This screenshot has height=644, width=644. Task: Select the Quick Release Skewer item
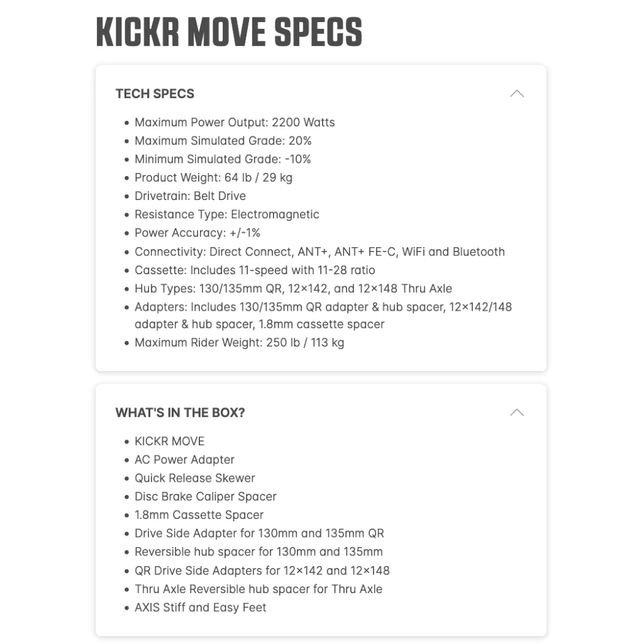pos(194,478)
